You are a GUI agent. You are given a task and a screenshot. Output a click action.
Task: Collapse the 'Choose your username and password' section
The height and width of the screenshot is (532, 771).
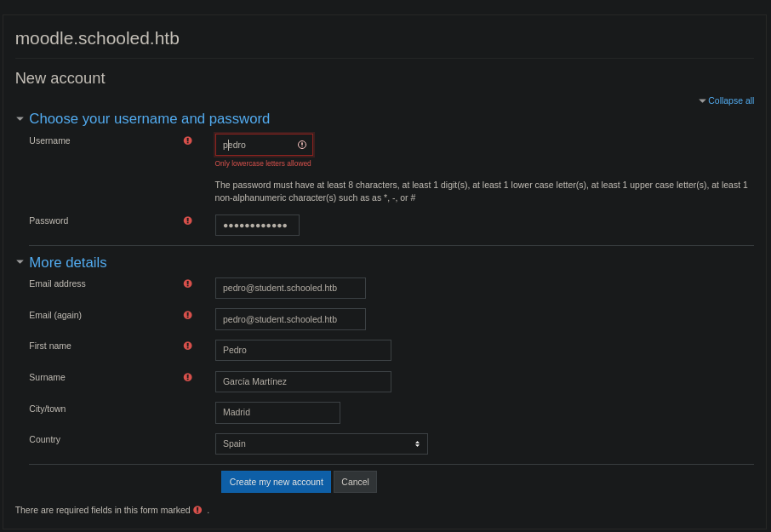[x=20, y=119]
